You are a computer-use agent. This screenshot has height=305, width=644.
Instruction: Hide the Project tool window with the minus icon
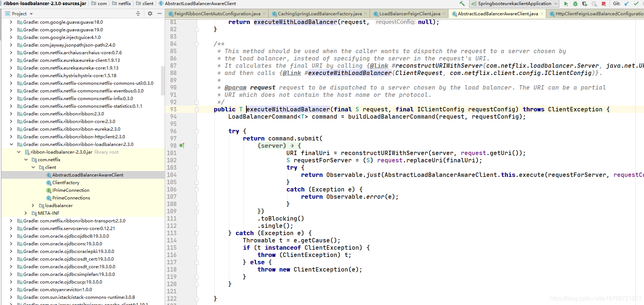click(160, 13)
